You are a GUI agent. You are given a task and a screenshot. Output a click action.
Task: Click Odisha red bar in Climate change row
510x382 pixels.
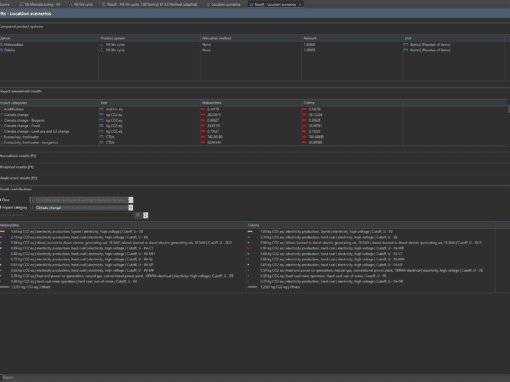(x=304, y=115)
